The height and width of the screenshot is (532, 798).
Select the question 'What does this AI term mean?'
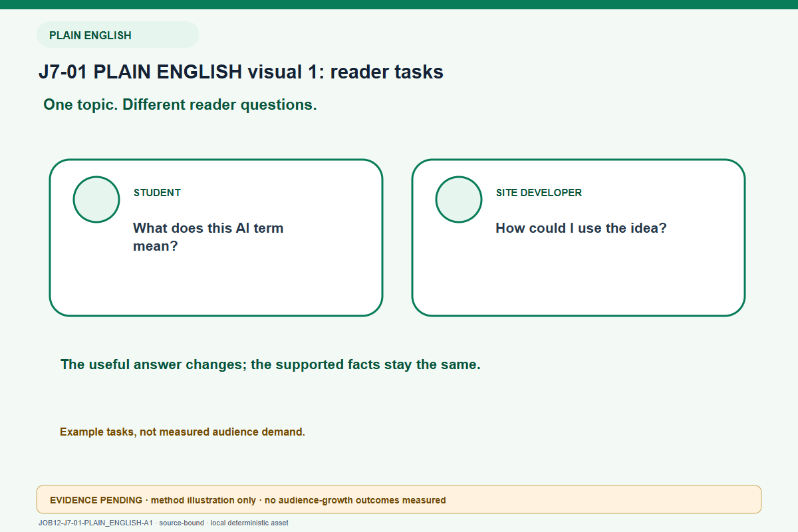pos(208,237)
